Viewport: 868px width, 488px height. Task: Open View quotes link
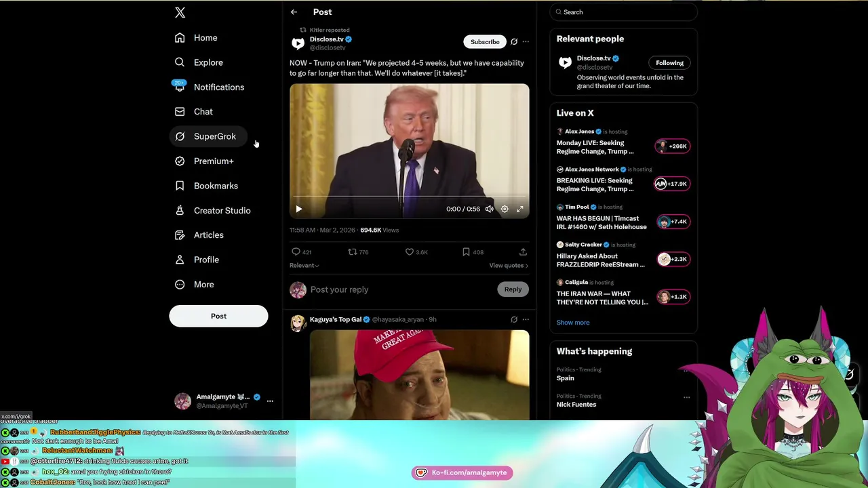click(x=509, y=266)
